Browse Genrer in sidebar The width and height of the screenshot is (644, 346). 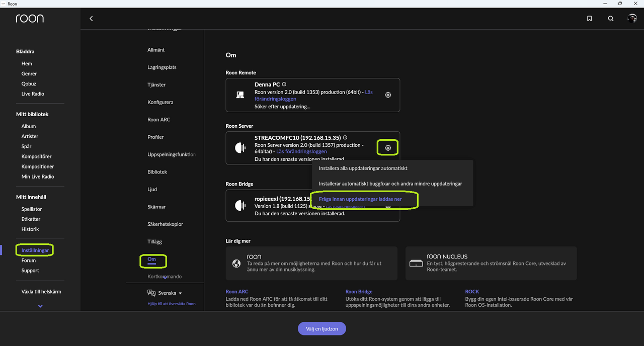pos(29,73)
